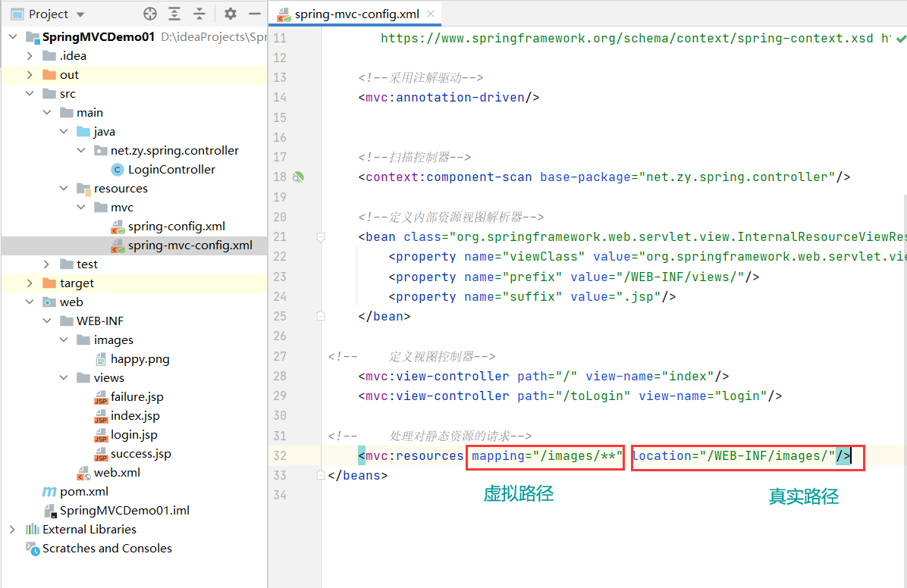Viewport: 907px width, 588px height.
Task: Collapse the bean code fold on line 21
Action: (x=321, y=236)
